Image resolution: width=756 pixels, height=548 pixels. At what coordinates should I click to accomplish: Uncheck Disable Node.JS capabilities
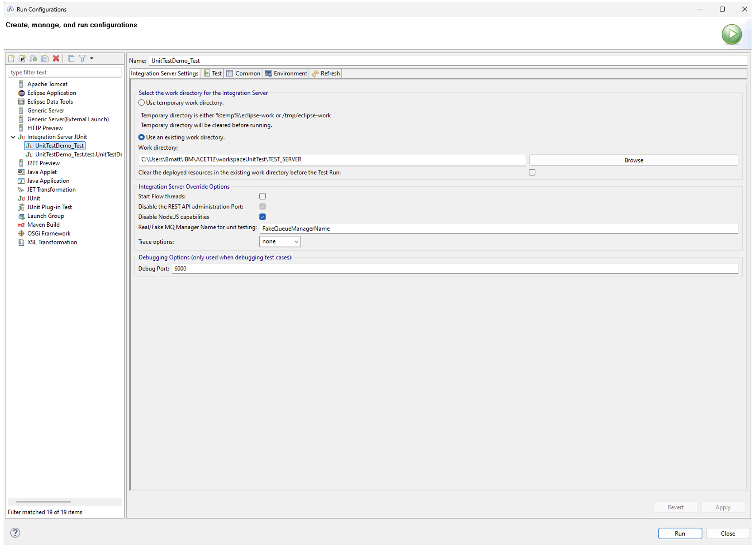pos(262,217)
